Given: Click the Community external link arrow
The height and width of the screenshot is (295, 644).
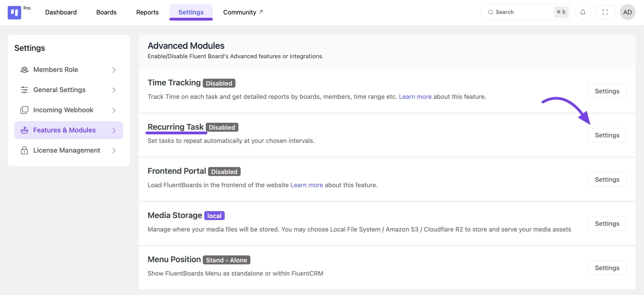Looking at the screenshot, I should (x=261, y=12).
